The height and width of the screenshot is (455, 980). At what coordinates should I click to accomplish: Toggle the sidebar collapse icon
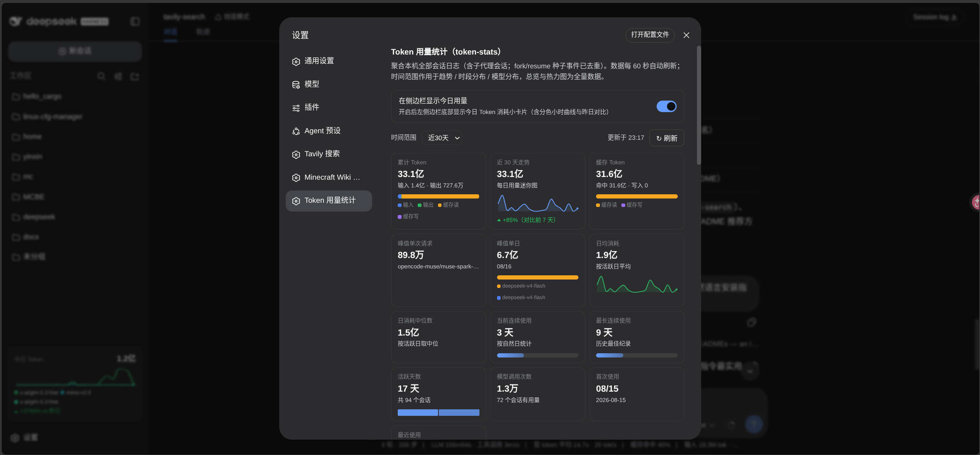[x=135, y=22]
